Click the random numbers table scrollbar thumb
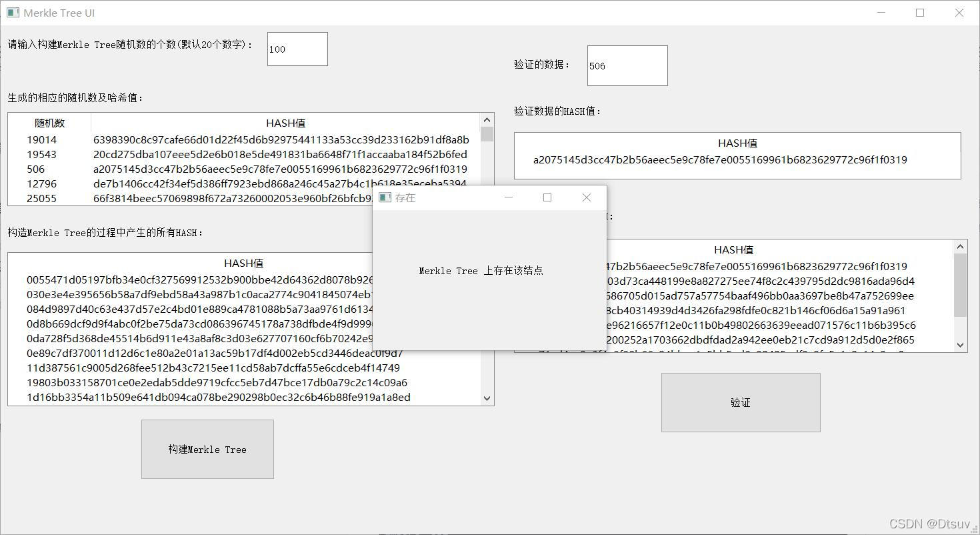 [x=487, y=134]
